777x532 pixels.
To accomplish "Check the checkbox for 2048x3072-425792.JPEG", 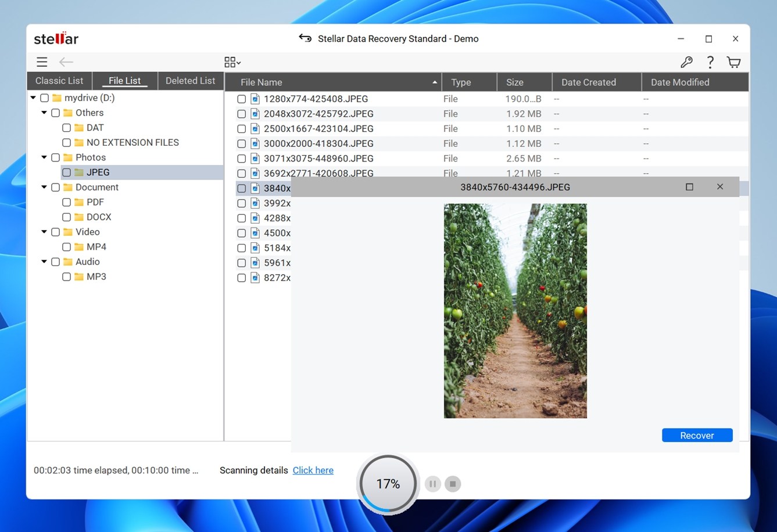I will (241, 114).
